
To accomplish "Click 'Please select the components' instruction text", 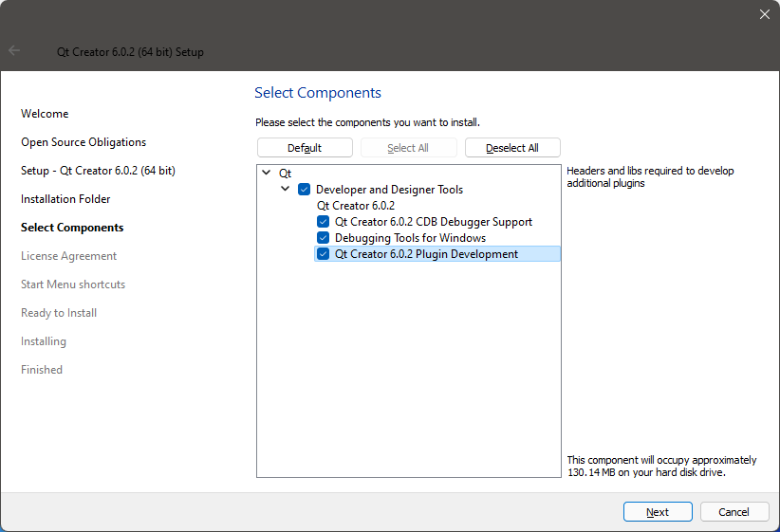I will (367, 122).
